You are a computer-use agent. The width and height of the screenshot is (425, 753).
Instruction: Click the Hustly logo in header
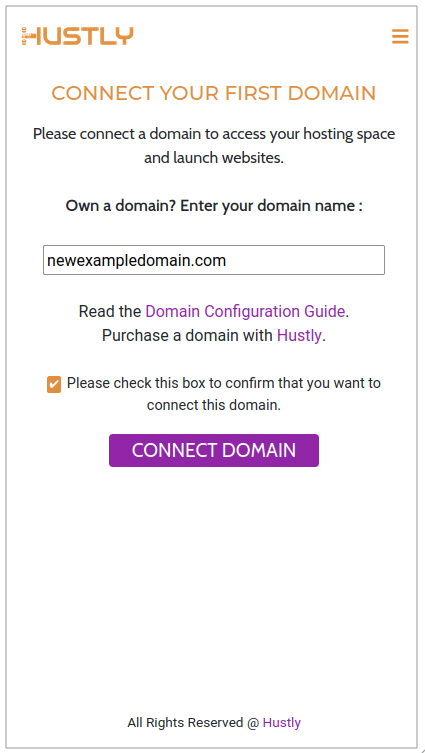coord(77,36)
